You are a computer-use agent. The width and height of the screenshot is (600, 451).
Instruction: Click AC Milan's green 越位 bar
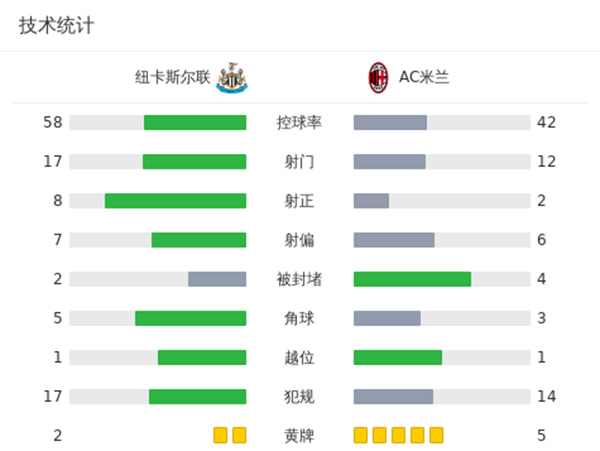pos(397,357)
